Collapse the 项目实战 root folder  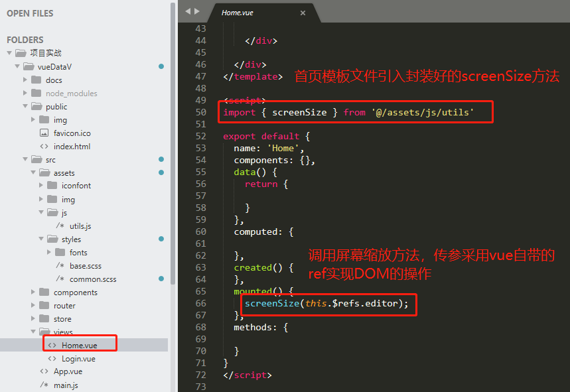tap(9, 53)
